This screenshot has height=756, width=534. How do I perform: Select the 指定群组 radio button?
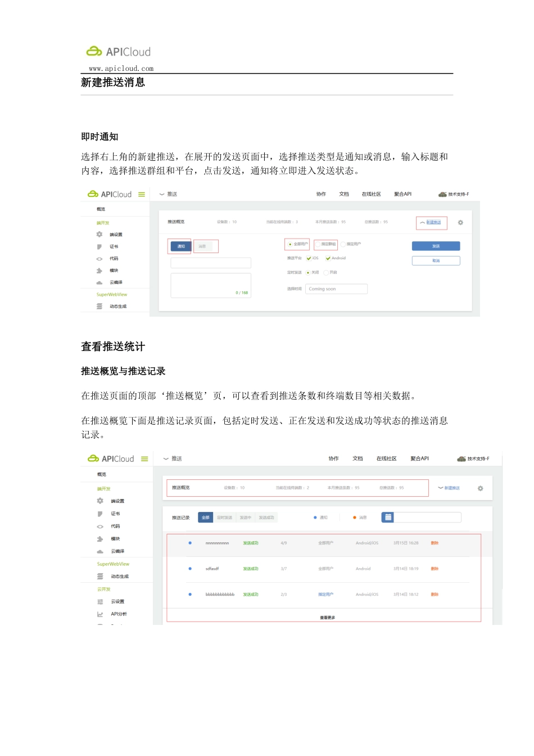tap(318, 245)
